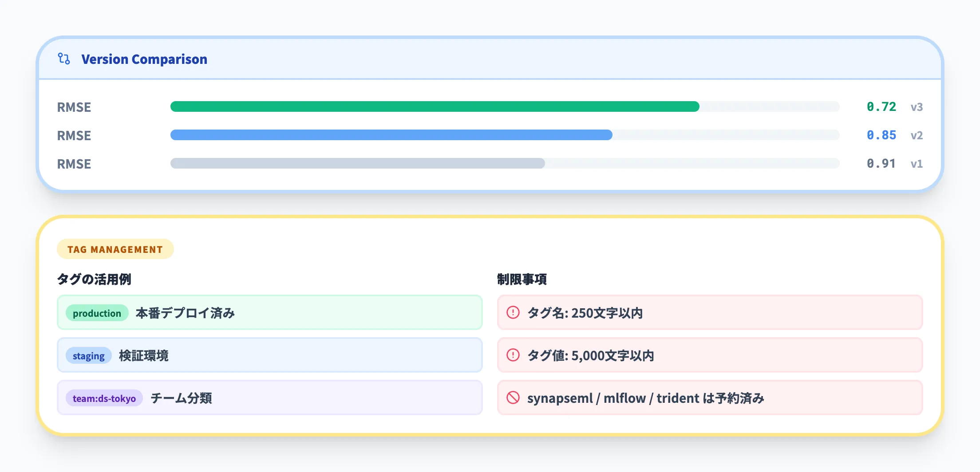Click the Version Comparison heading
The width and height of the screenshot is (980, 472).
point(144,59)
